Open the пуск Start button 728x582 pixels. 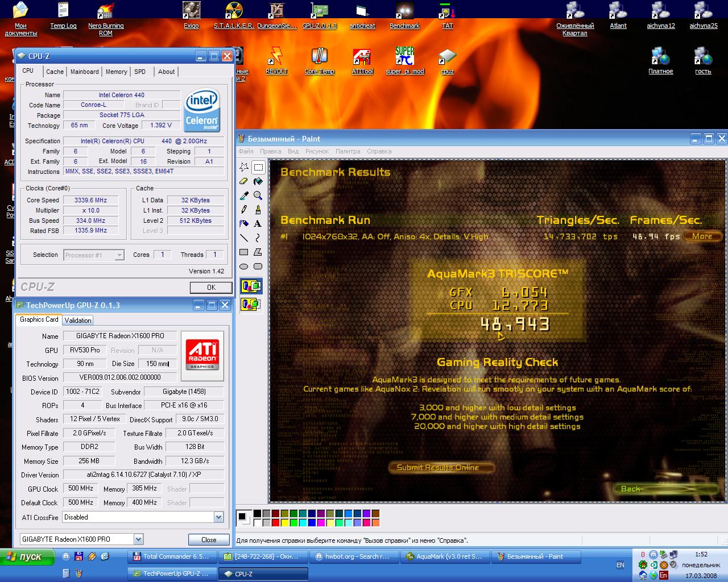(x=27, y=556)
